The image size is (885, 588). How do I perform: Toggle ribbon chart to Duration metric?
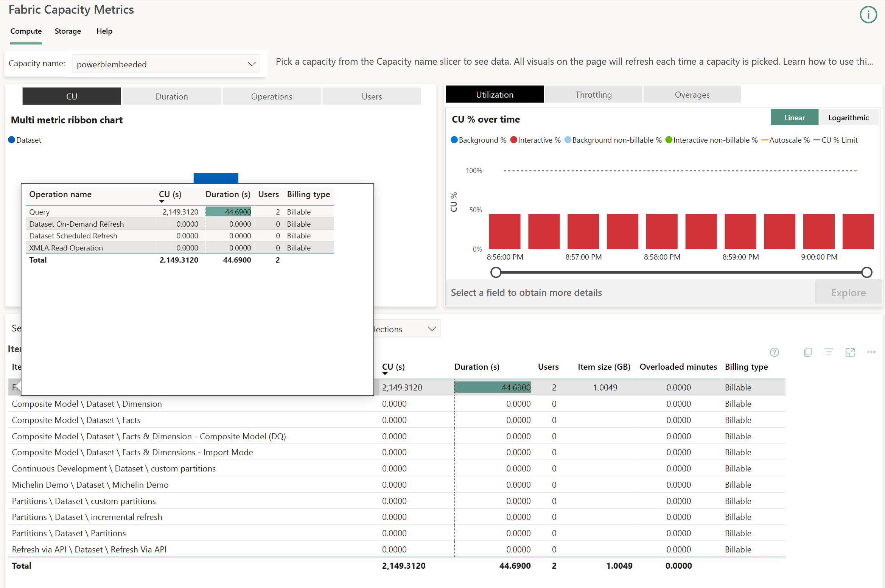(x=171, y=96)
